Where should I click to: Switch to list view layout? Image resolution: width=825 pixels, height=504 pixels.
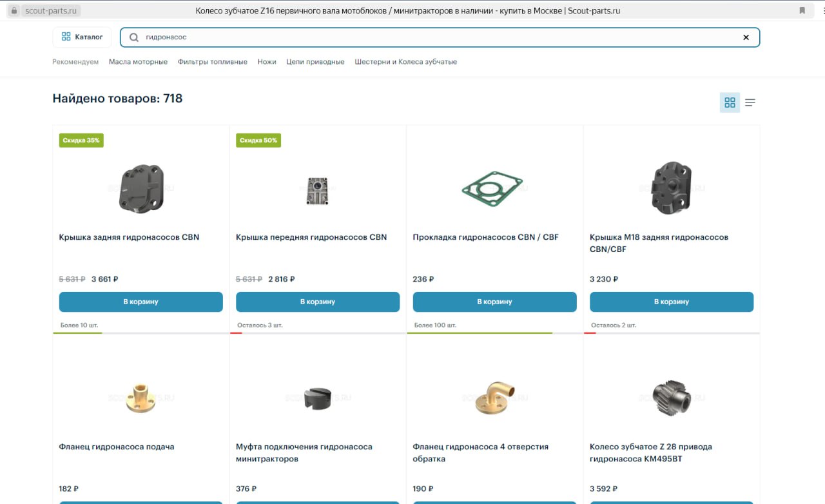[750, 102]
